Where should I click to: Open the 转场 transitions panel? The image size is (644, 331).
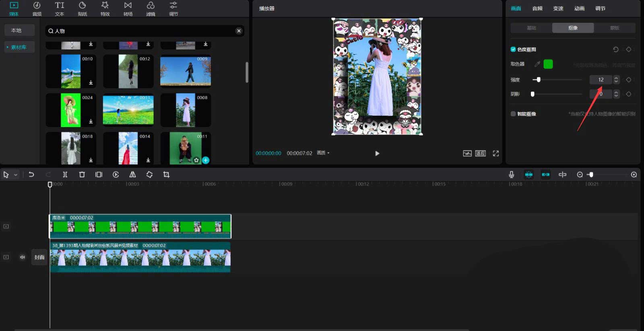128,8
